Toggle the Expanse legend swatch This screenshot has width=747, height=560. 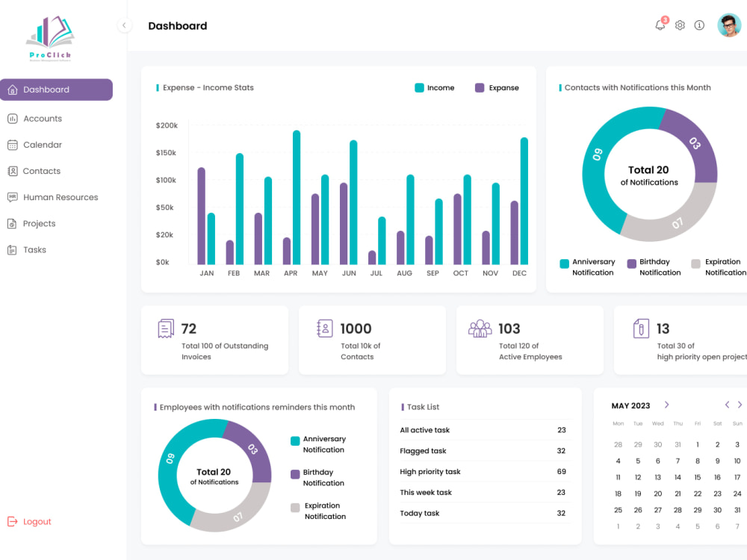tap(480, 87)
